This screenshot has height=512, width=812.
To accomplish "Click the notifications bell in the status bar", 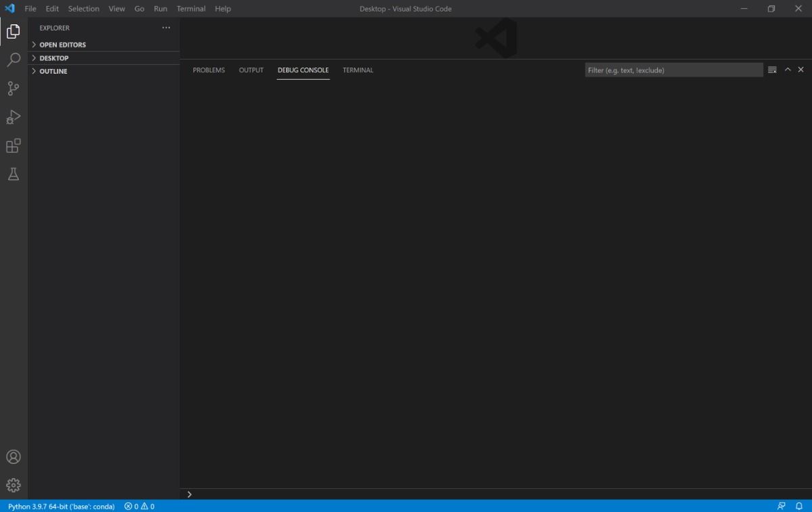I will click(800, 506).
